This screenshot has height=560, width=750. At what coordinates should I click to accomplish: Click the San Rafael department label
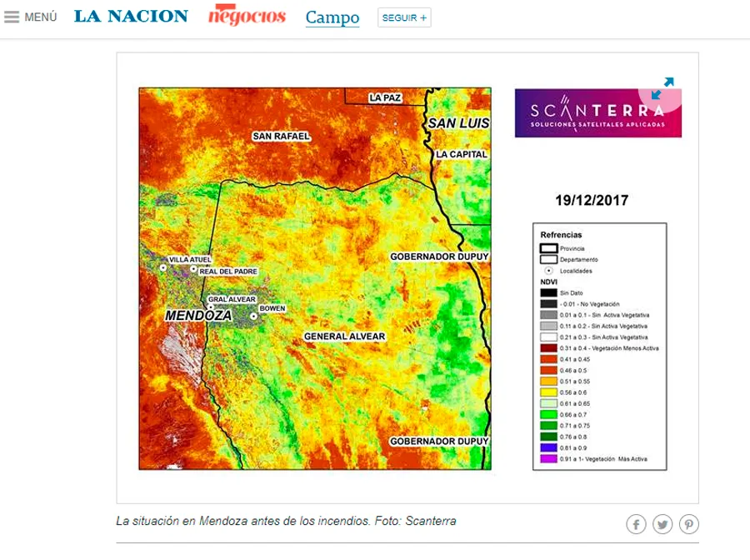(x=281, y=136)
